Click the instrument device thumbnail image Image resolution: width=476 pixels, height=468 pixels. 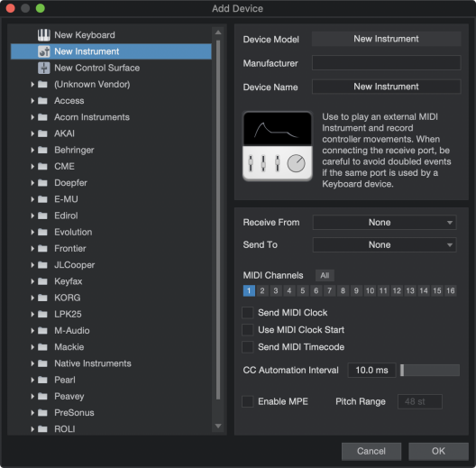(x=277, y=146)
